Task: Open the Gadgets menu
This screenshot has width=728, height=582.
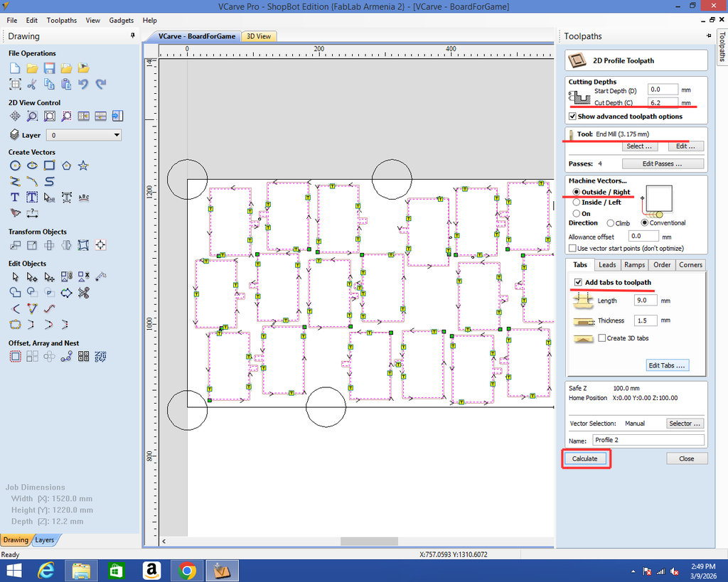Action: [121, 21]
